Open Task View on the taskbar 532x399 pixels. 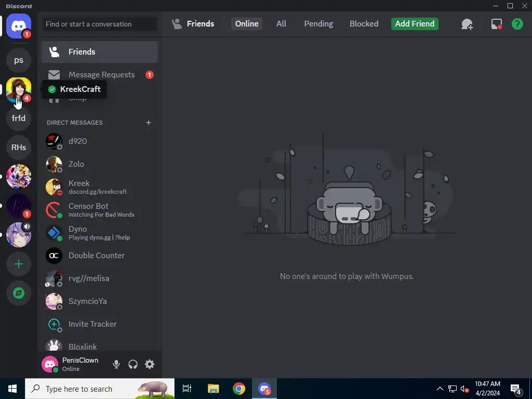pyautogui.click(x=187, y=389)
